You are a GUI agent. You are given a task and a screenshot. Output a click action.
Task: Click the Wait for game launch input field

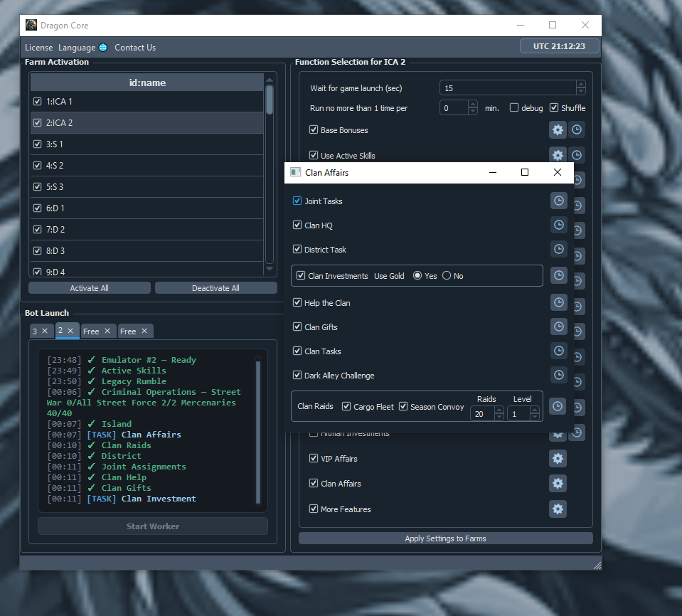coord(508,88)
